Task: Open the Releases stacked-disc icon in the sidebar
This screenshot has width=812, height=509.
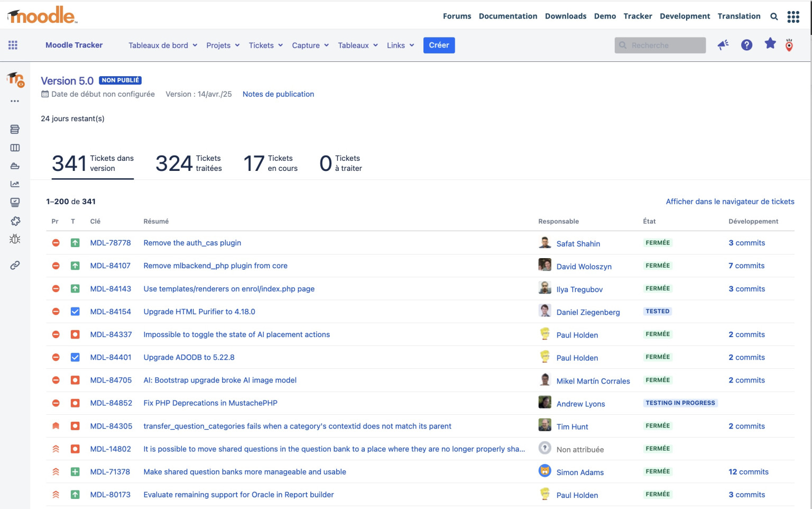Action: pyautogui.click(x=15, y=129)
